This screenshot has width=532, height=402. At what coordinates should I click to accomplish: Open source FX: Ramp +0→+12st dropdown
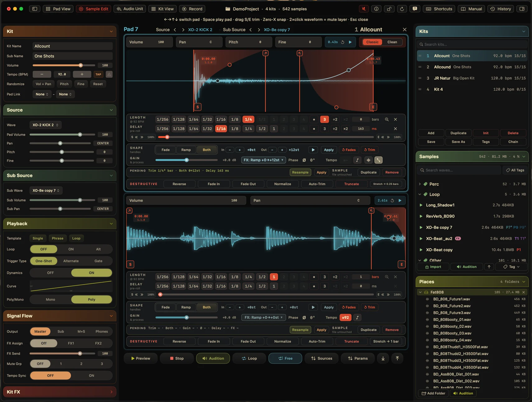coord(263,160)
